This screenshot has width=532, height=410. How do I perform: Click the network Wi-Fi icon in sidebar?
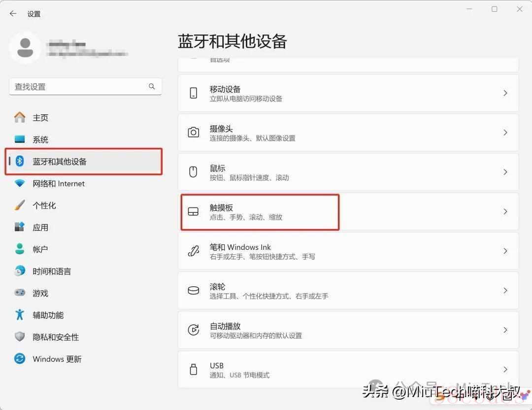(20, 183)
